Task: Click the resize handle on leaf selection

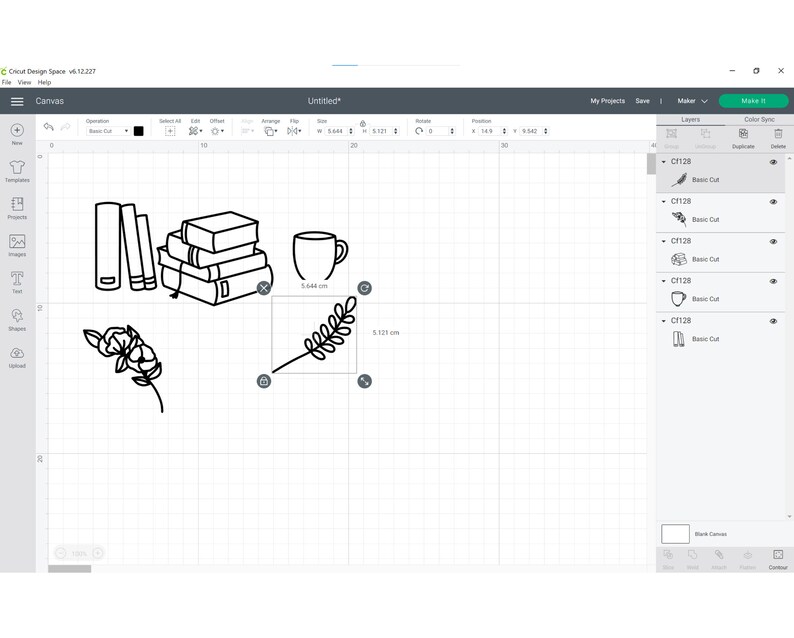Action: [x=365, y=381]
